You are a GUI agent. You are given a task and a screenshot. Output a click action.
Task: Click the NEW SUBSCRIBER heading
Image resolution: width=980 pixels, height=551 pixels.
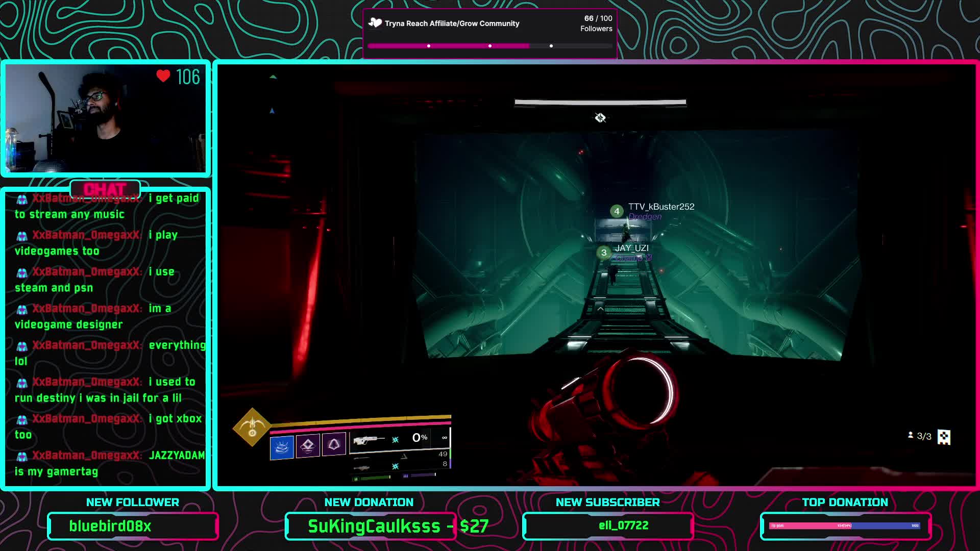click(x=607, y=503)
